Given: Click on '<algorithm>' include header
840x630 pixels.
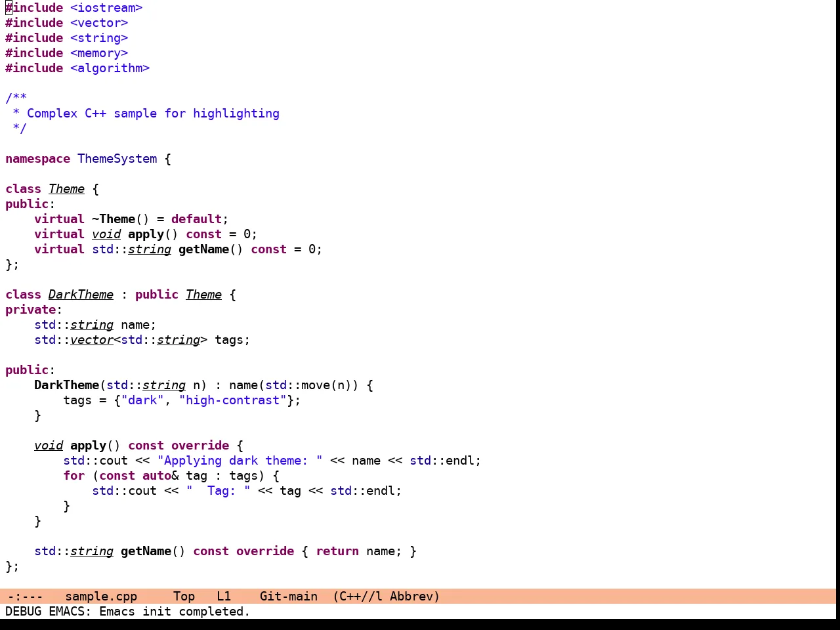Looking at the screenshot, I should click(110, 68).
